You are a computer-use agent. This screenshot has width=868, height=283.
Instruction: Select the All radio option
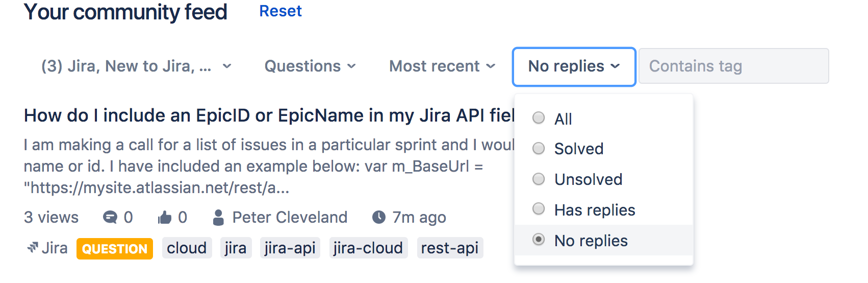(x=539, y=118)
